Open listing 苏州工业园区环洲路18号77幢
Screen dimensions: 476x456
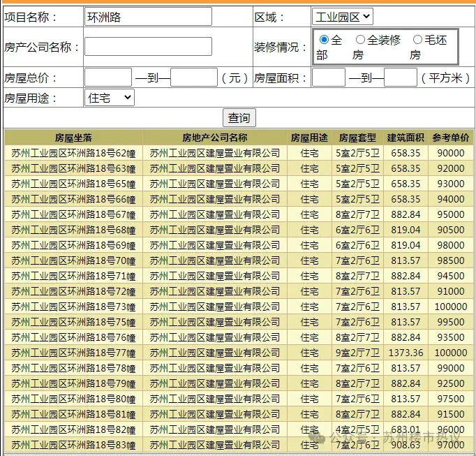pos(73,353)
